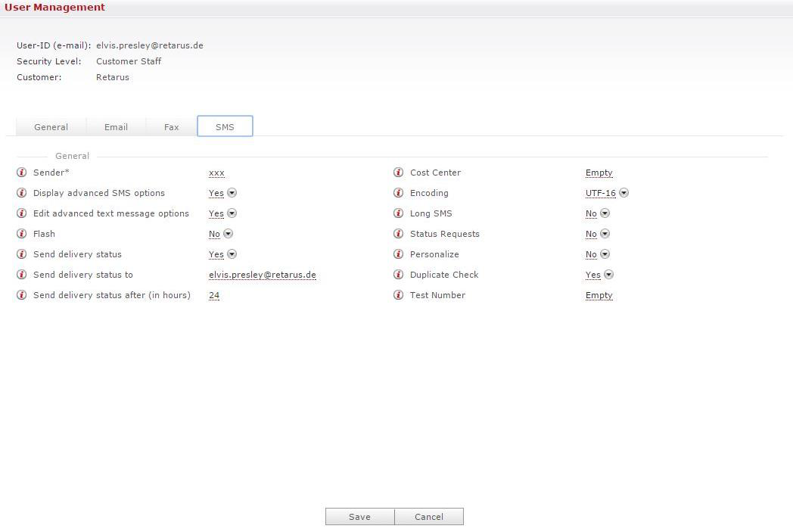This screenshot has height=532, width=793.
Task: Open the Long SMS dropdown
Action: point(605,213)
